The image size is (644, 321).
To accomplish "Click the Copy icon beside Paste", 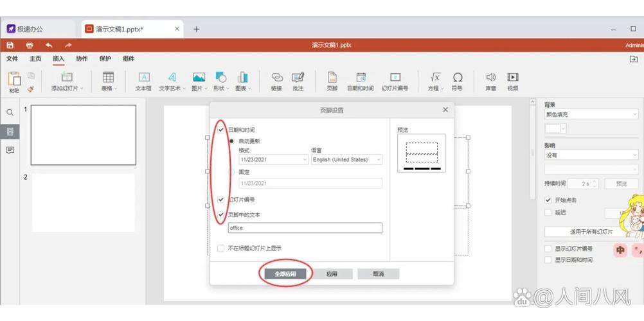I will 31,76.
